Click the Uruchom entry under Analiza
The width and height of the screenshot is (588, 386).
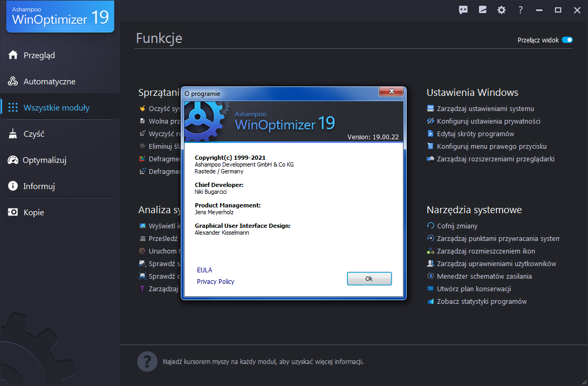pyautogui.click(x=160, y=251)
